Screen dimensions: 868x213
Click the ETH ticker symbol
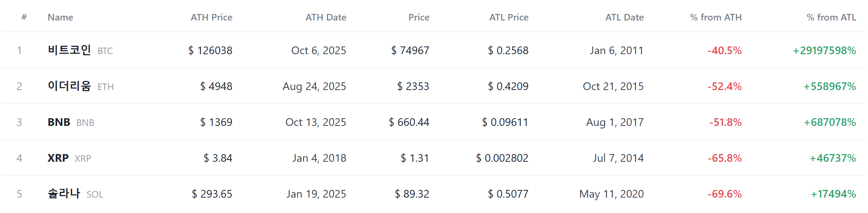coord(106,87)
